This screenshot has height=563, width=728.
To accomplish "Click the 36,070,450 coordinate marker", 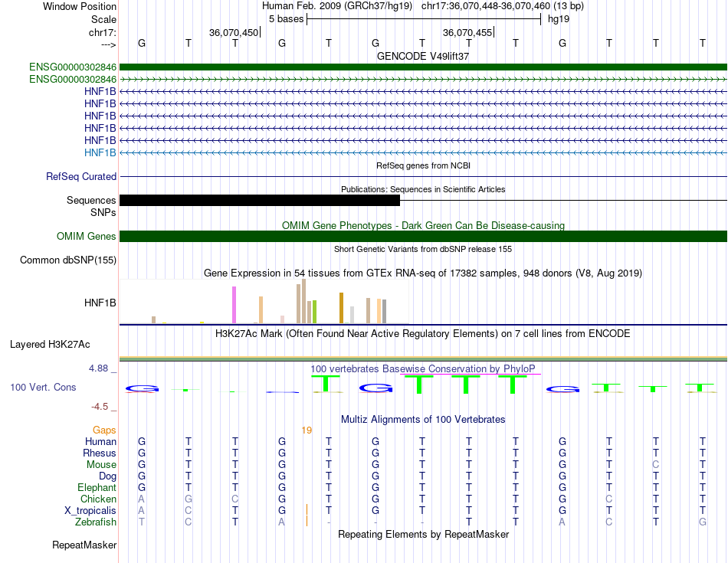I will (234, 32).
